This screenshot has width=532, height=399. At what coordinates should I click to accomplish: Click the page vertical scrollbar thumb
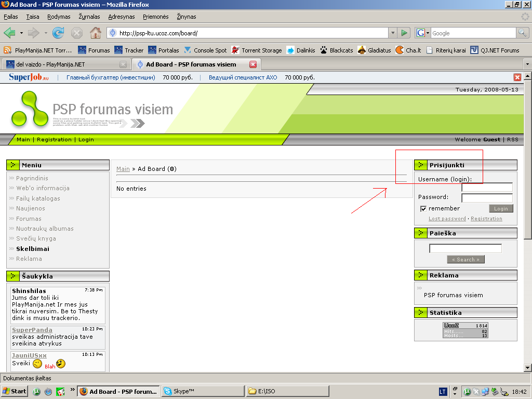(527, 159)
